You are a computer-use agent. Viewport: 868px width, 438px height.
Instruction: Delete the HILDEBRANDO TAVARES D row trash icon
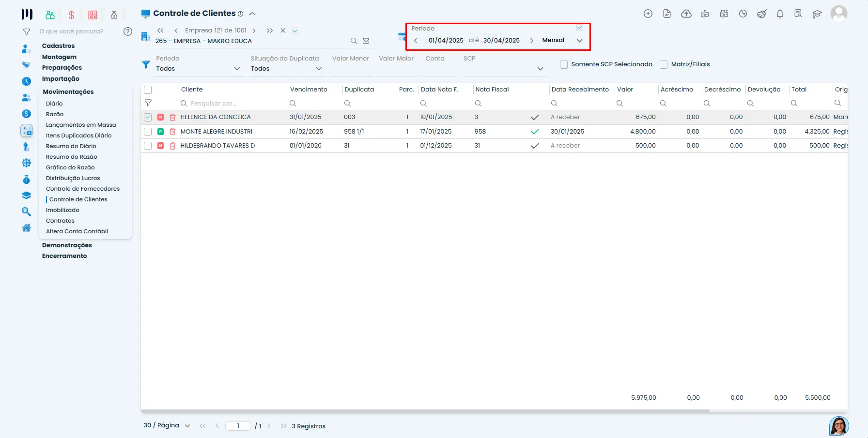172,146
